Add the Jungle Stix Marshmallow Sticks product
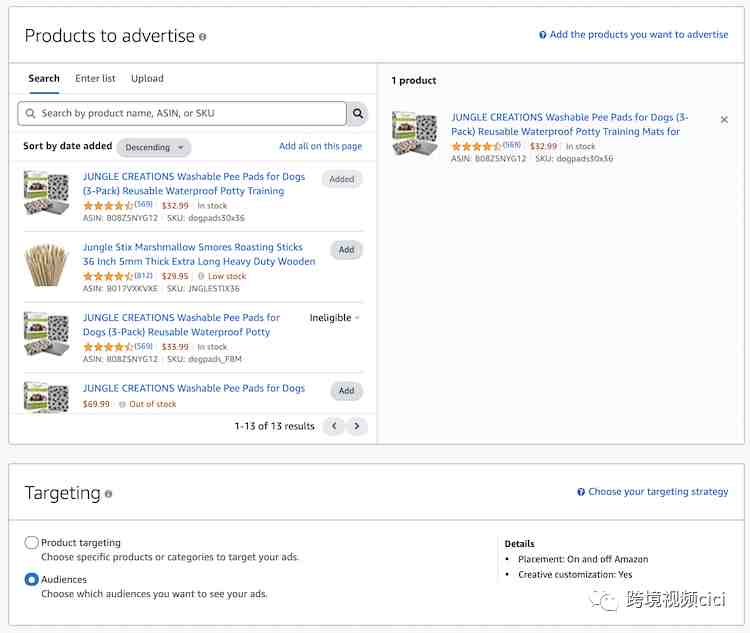750x633 pixels. 346,250
